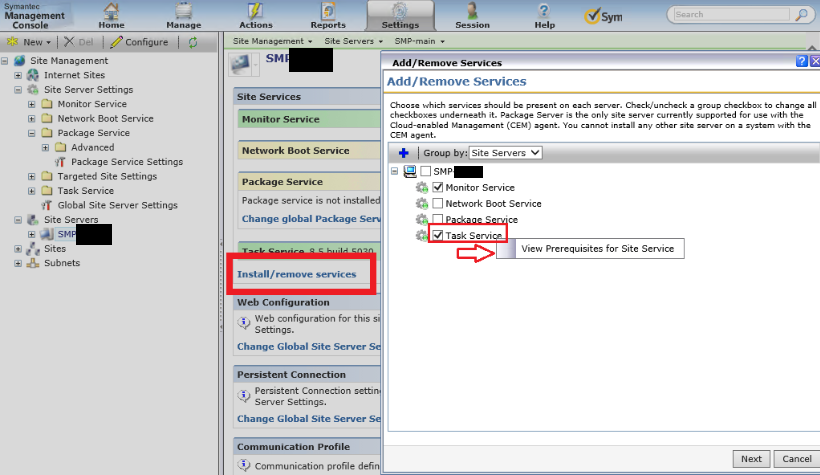820x475 pixels.
Task: Click the Symantec Sym logo
Action: (x=603, y=16)
